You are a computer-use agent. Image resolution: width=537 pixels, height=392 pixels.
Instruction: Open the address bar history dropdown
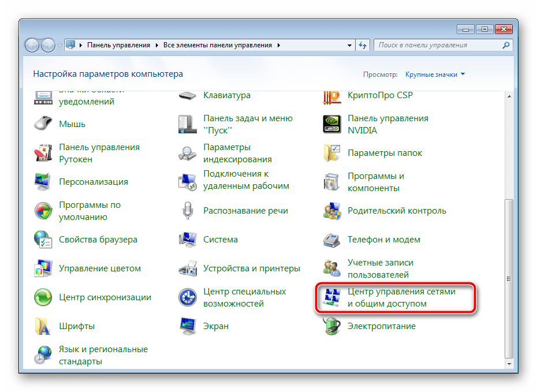(349, 44)
